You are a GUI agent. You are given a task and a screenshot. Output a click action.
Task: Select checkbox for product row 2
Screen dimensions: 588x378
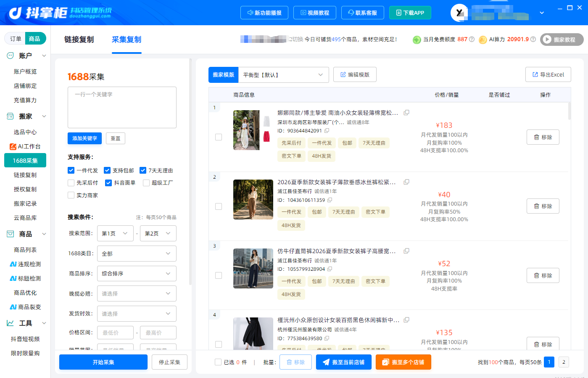(219, 206)
